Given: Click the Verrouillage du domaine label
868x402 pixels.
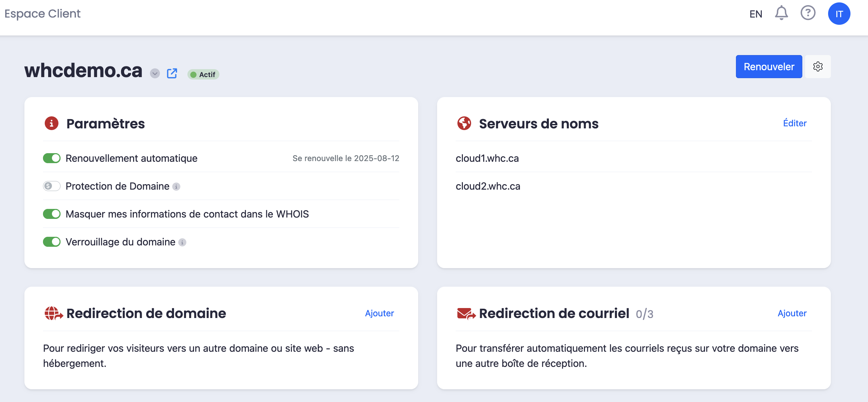Looking at the screenshot, I should 120,242.
